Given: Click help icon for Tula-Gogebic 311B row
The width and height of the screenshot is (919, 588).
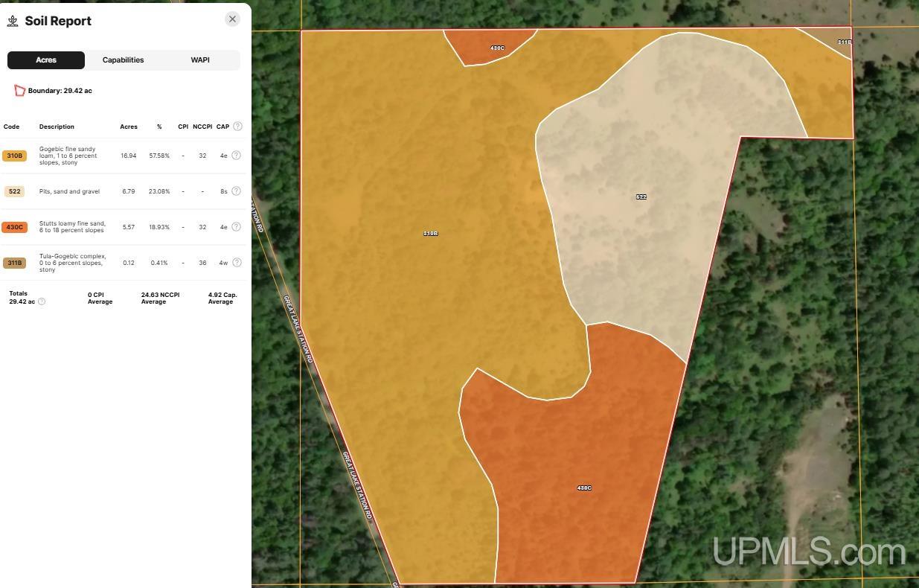Looking at the screenshot, I should point(236,263).
